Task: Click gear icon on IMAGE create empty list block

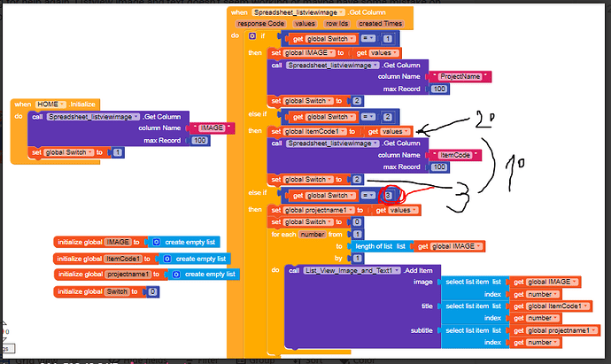Action: [x=157, y=242]
